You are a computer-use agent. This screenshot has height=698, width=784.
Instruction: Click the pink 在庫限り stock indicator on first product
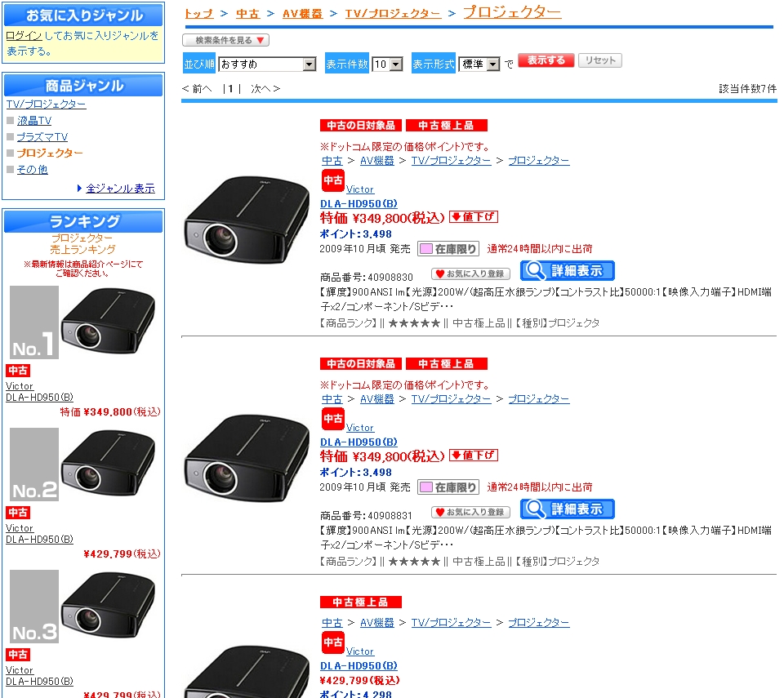tap(448, 249)
